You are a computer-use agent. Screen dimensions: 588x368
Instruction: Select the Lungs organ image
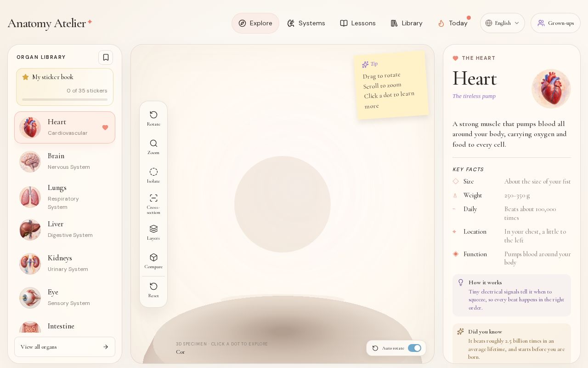pyautogui.click(x=30, y=197)
